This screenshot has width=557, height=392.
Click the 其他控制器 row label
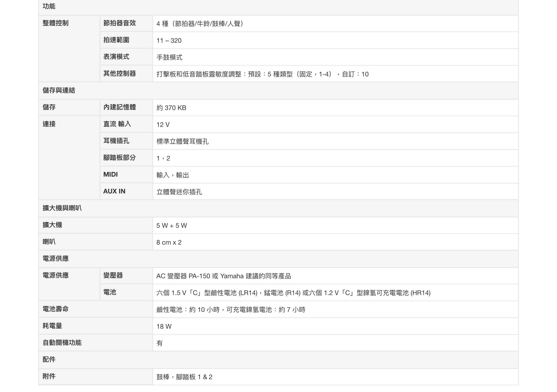coord(119,74)
